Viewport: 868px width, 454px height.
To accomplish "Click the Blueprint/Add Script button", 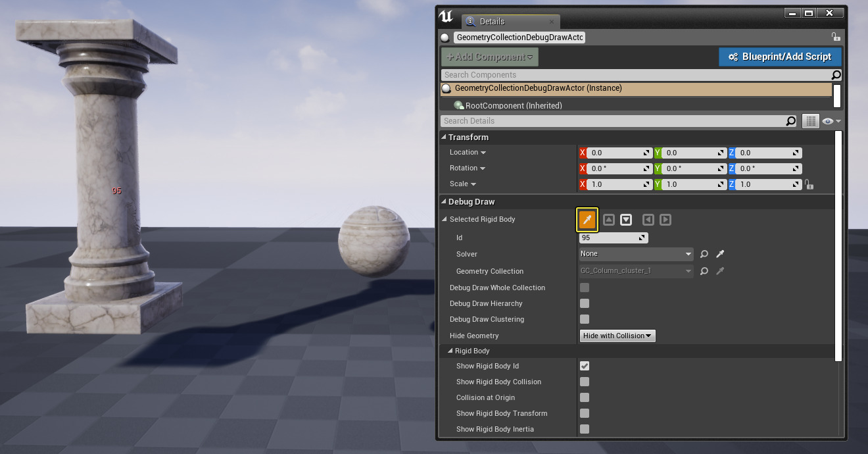I will coord(779,57).
